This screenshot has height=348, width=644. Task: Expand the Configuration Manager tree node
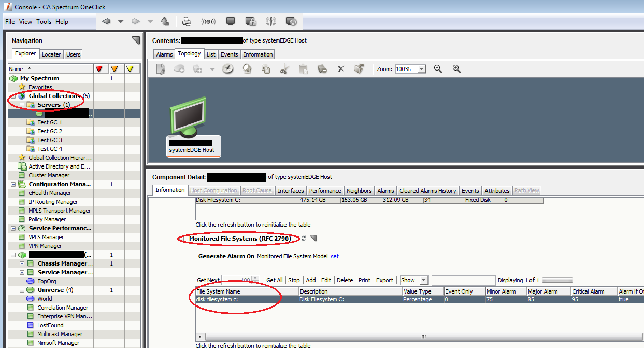coord(13,184)
